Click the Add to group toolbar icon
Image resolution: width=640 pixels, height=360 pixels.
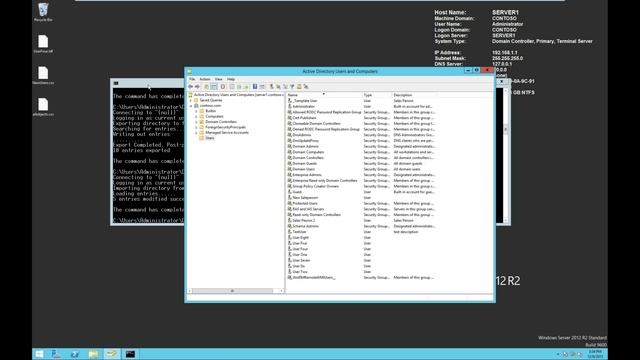pos(306,87)
